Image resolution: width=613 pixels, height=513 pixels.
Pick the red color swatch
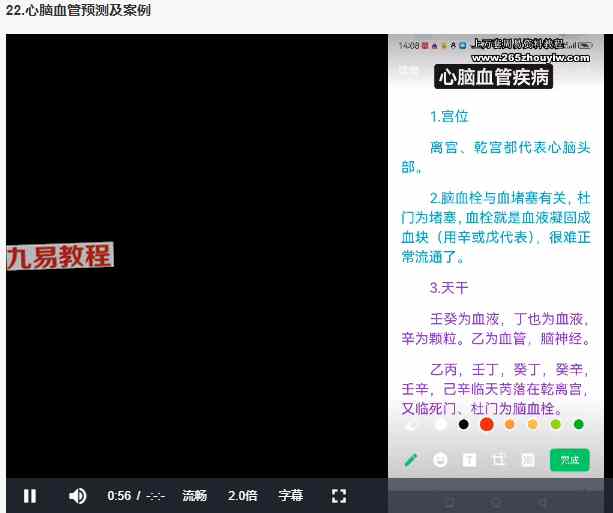487,425
